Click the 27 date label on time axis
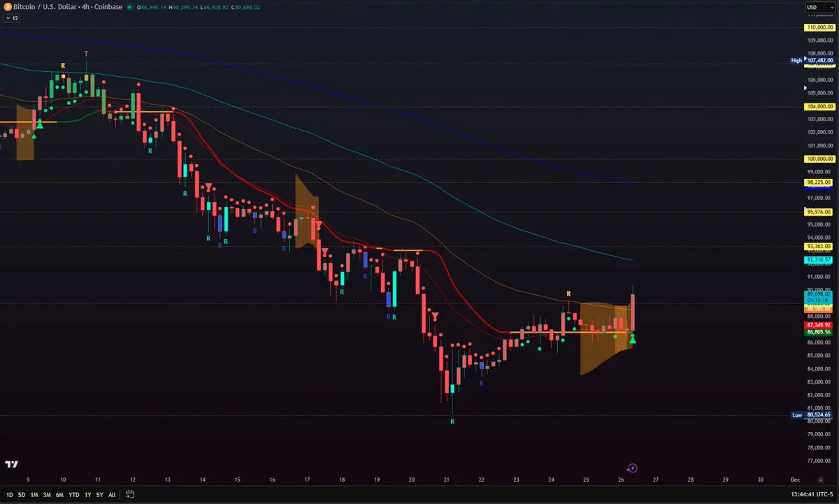The height and width of the screenshot is (504, 839). pos(655,480)
